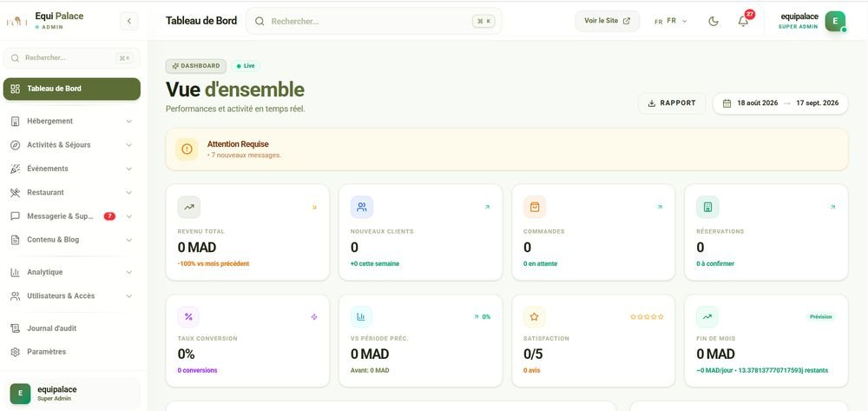Open the date range picker 18 août 2026
The width and height of the screenshot is (868, 411).
pos(780,103)
